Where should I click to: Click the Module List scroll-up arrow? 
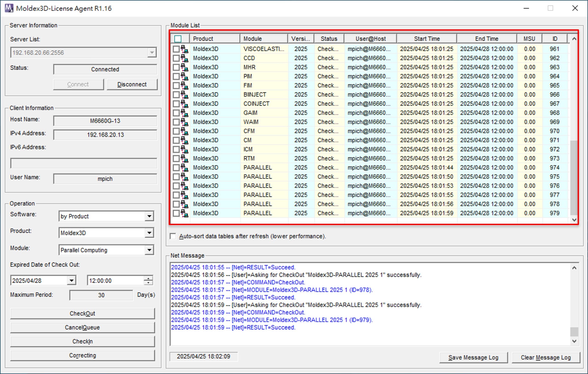tap(574, 39)
